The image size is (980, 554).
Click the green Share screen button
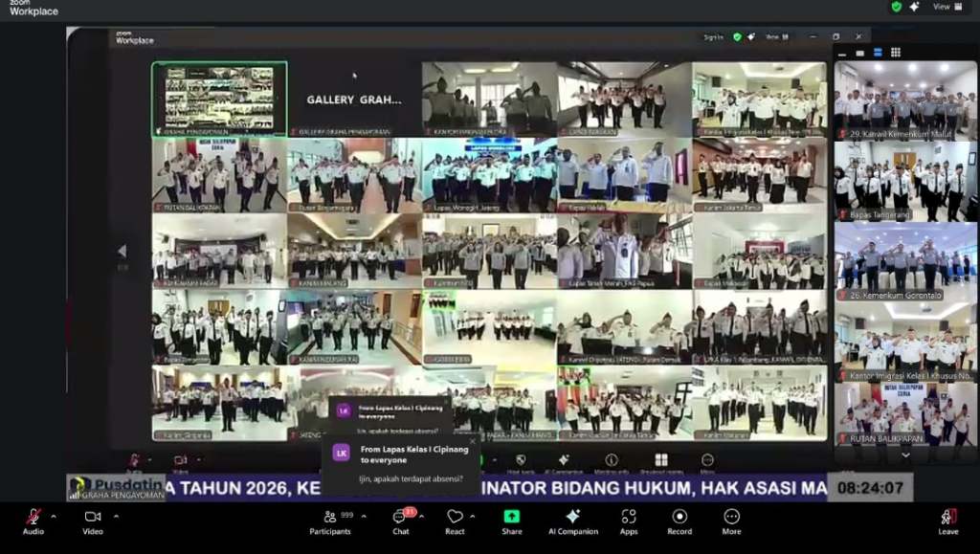click(x=512, y=518)
